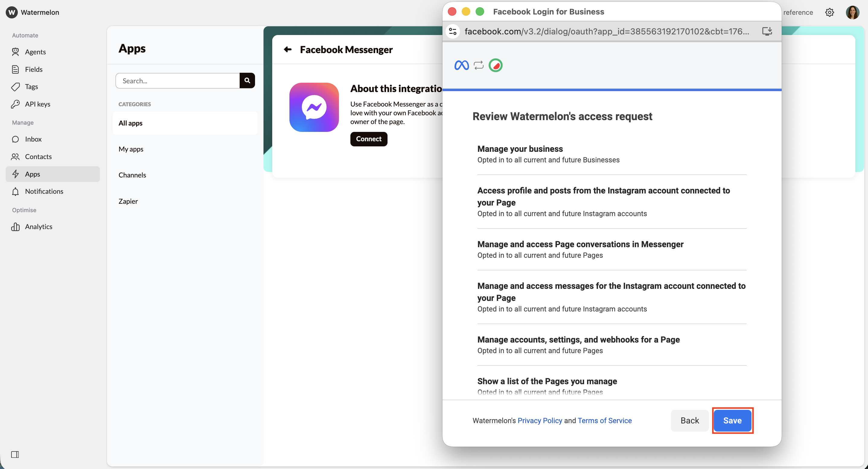Navigate back from Facebook Messenger page
The width and height of the screenshot is (868, 469).
click(287, 49)
